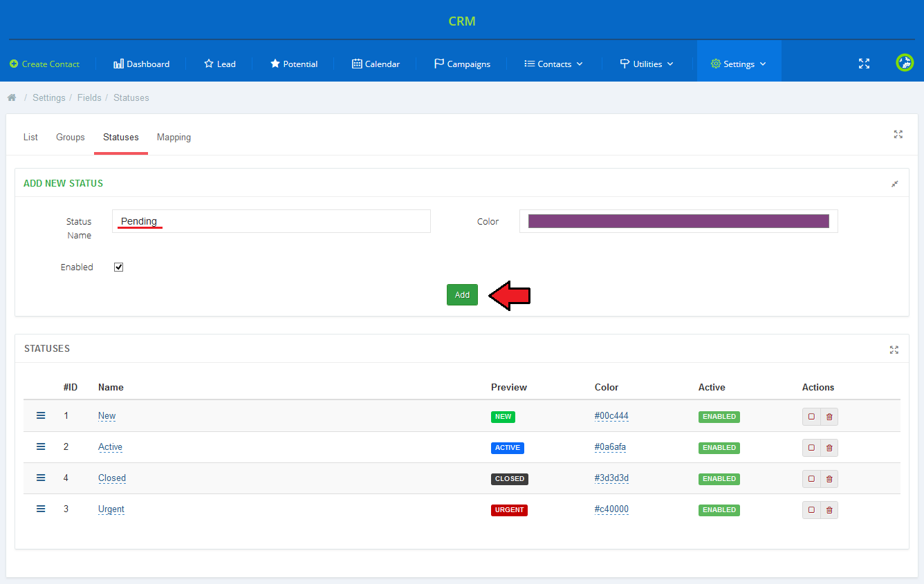This screenshot has width=924, height=584.
Task: Click the square action icon for Urgent status
Action: pos(811,510)
